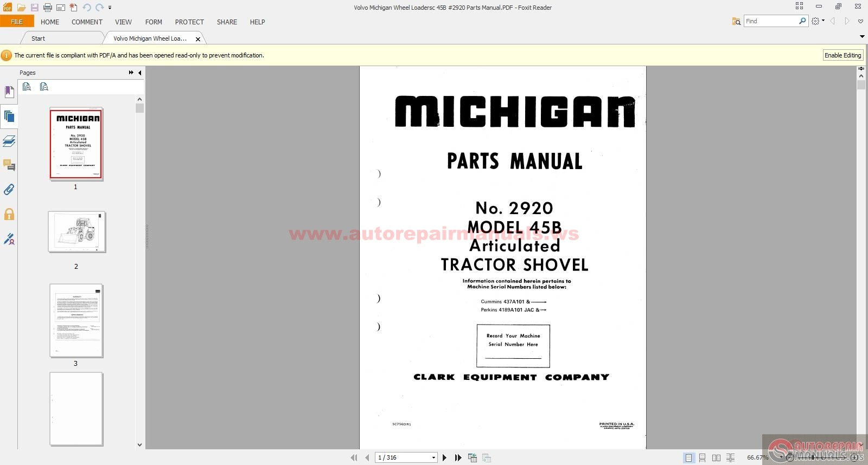Image resolution: width=868 pixels, height=465 pixels.
Task: Switch to the SHARE ribbon tab
Action: click(x=227, y=22)
